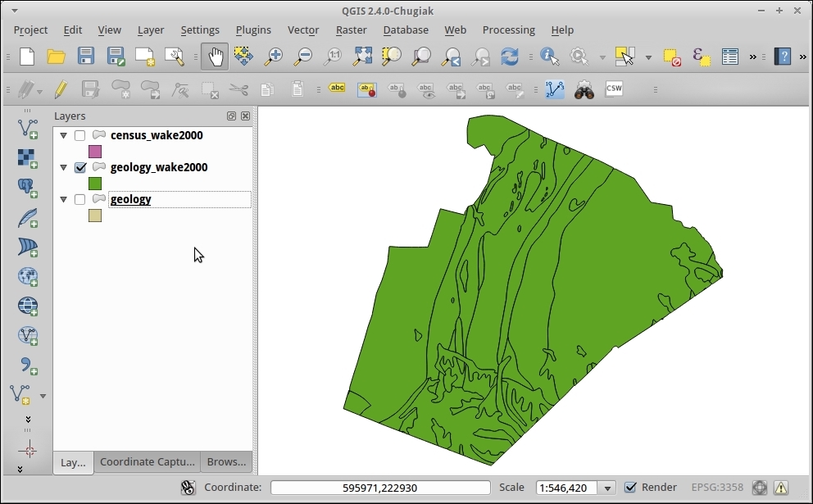Switch to the Coordinate Capture tab
Viewport: 813px width, 504px height.
(x=148, y=462)
